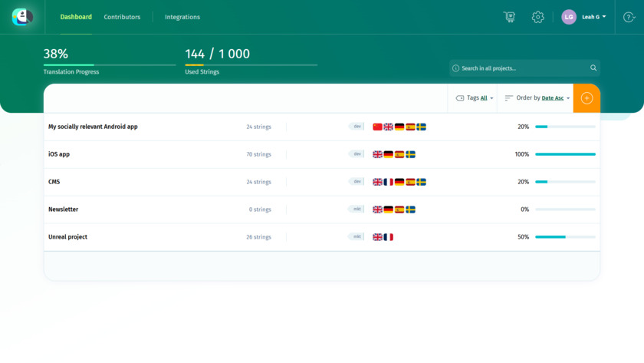Open the Tags All filter dropdown

(x=475, y=97)
